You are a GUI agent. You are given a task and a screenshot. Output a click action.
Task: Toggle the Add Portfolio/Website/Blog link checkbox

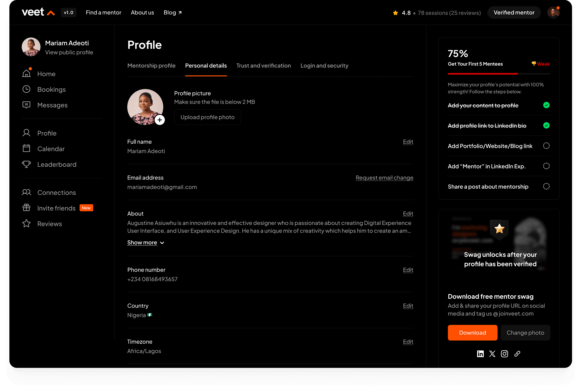546,146
